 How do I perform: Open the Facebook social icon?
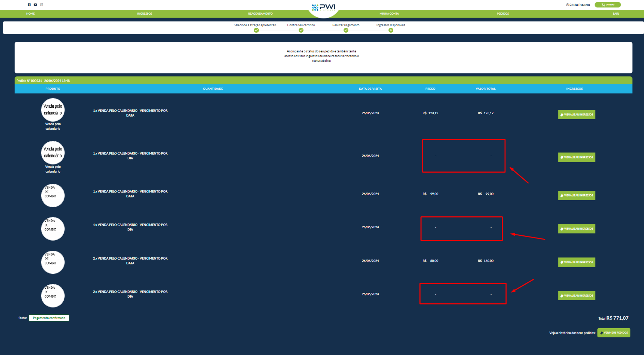(x=29, y=5)
